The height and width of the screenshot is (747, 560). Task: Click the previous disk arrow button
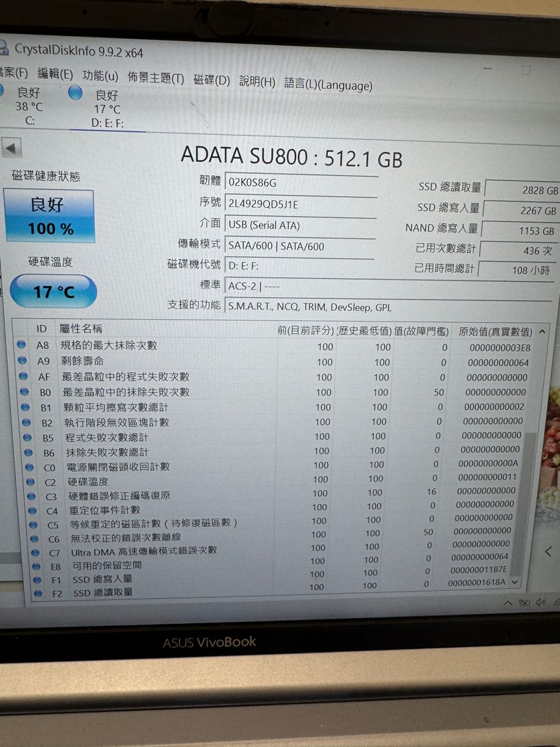[x=11, y=148]
